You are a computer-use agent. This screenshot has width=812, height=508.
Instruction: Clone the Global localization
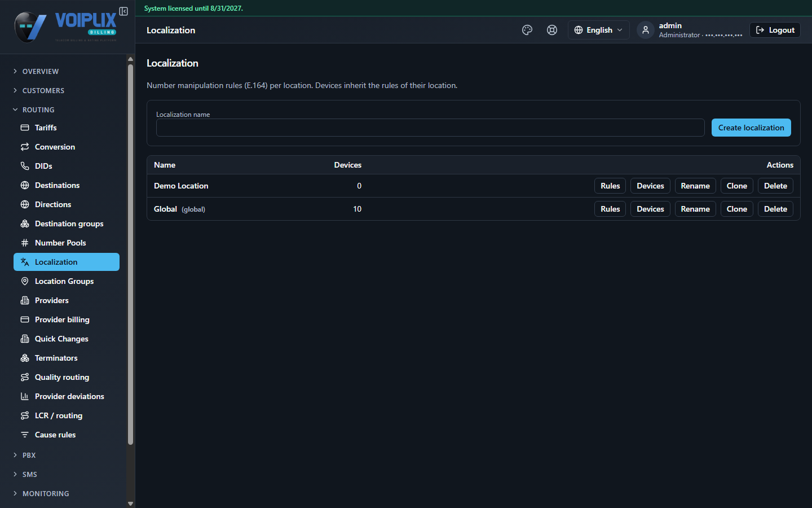(x=736, y=209)
